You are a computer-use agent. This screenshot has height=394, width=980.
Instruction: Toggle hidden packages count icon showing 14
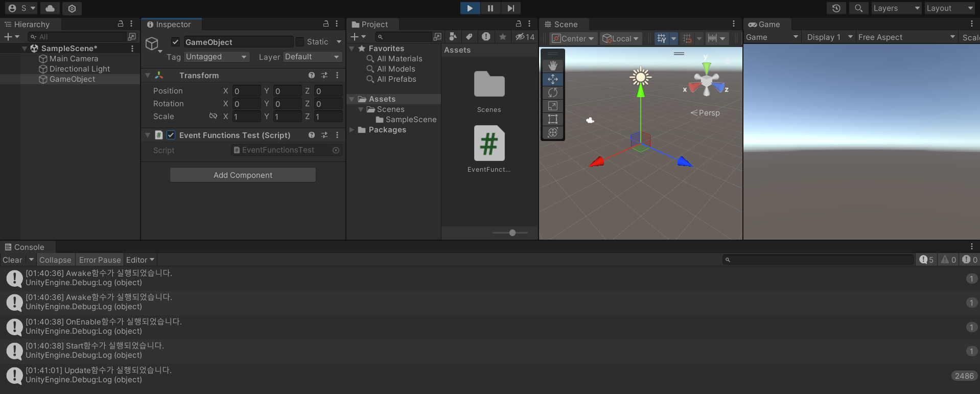(x=525, y=37)
